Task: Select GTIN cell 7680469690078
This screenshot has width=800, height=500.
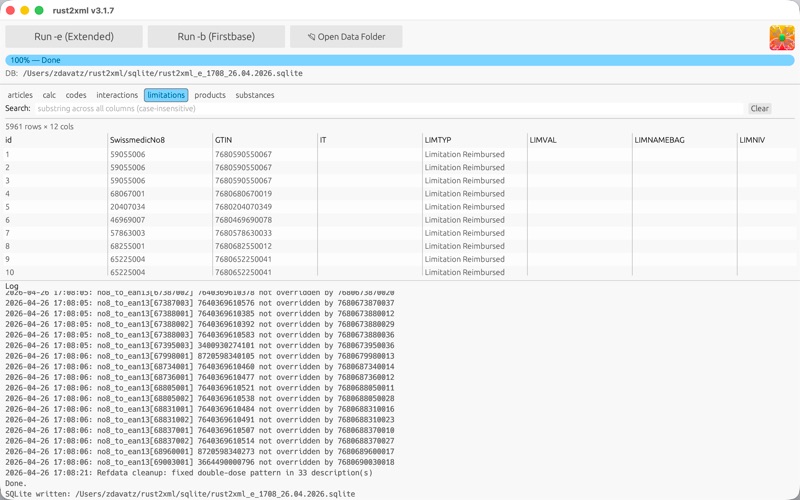Action: pyautogui.click(x=243, y=220)
